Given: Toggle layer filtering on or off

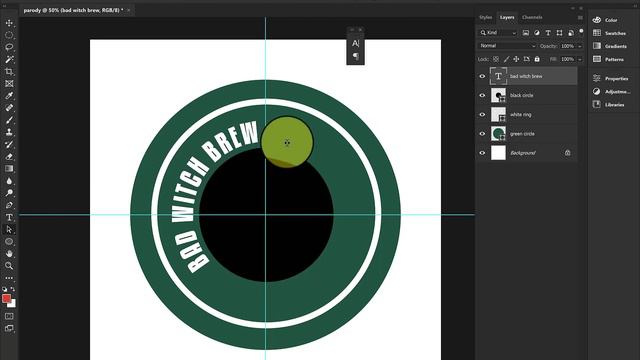Looking at the screenshot, I should click(x=581, y=31).
